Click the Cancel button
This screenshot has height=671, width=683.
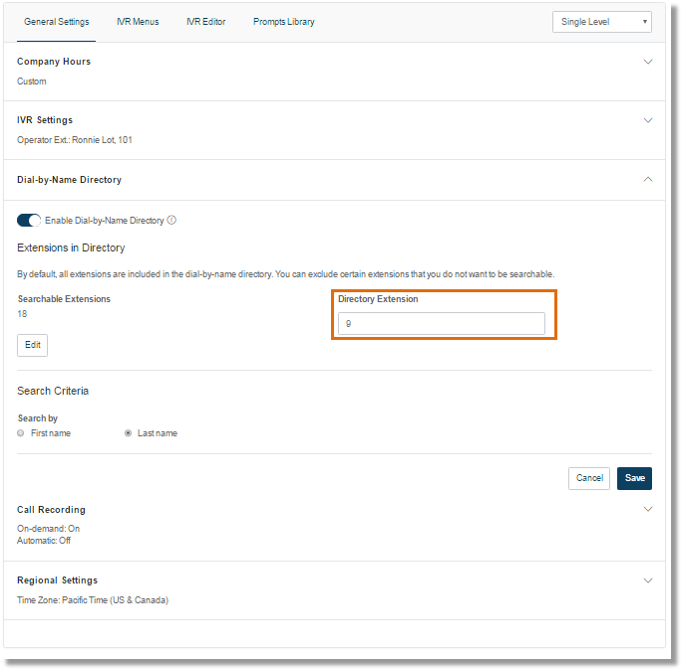pos(589,478)
